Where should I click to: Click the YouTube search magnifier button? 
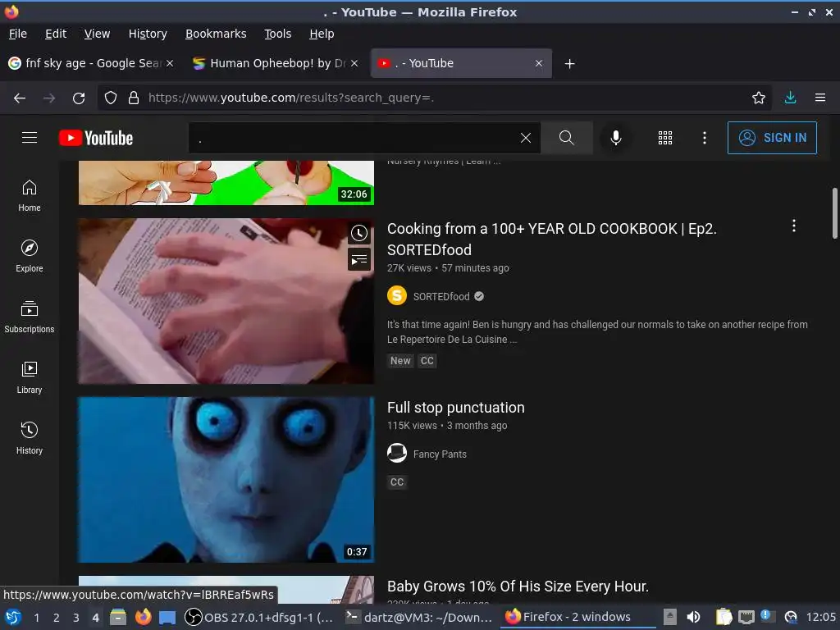click(566, 138)
